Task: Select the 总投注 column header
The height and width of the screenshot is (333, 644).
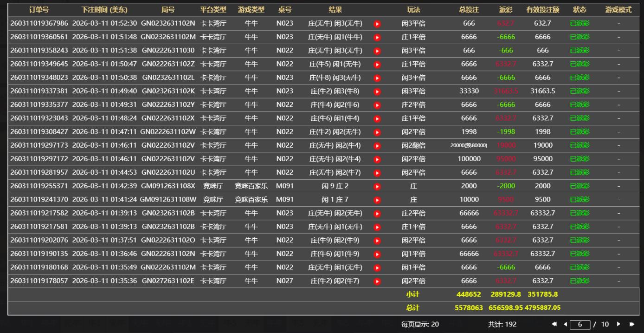Action: 469,10
